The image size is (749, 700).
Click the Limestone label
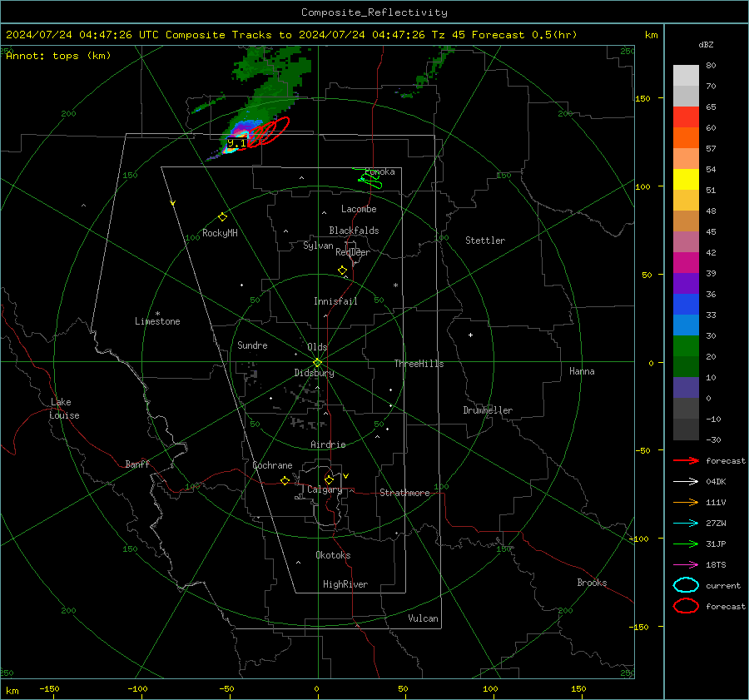point(157,321)
